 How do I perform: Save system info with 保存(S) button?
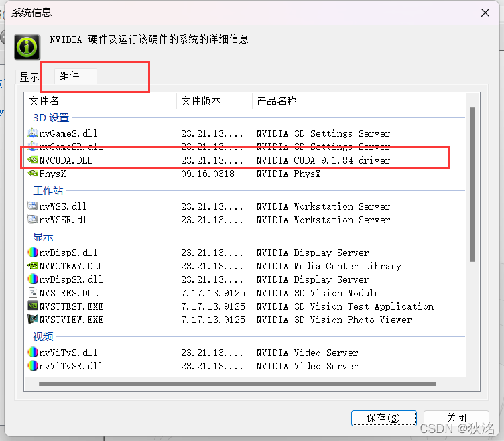coord(384,418)
